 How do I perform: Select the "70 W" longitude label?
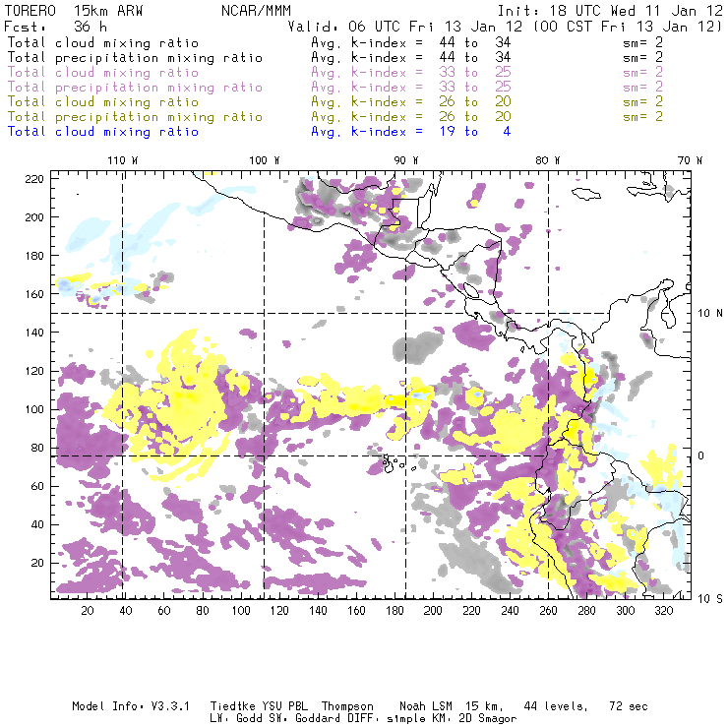coord(690,160)
